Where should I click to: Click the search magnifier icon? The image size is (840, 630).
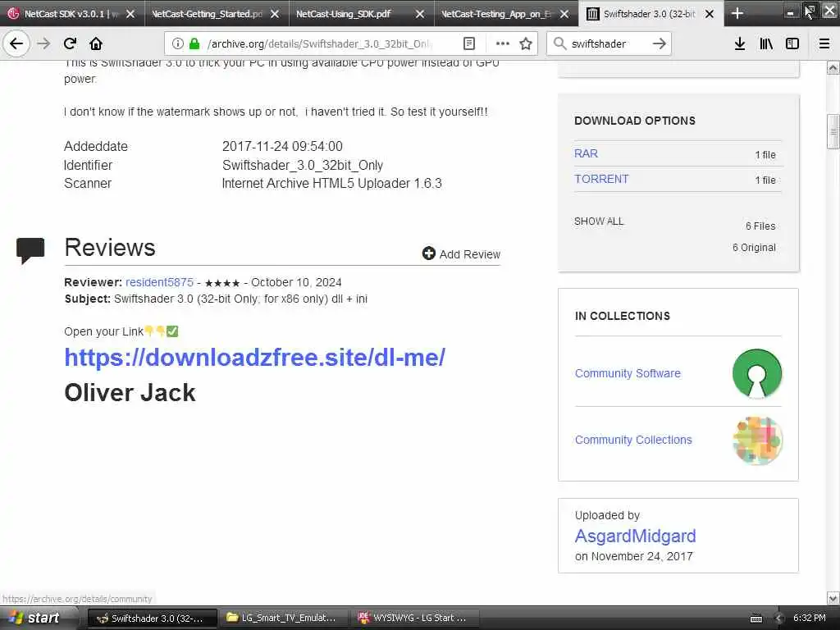(x=559, y=43)
